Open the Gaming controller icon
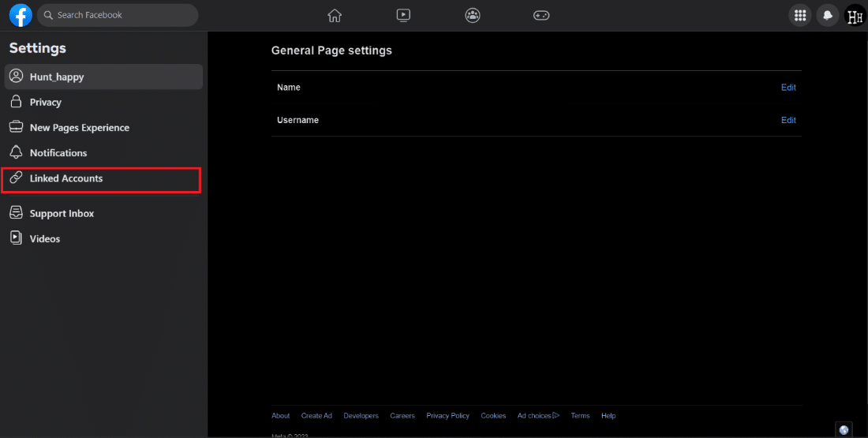 tap(541, 16)
